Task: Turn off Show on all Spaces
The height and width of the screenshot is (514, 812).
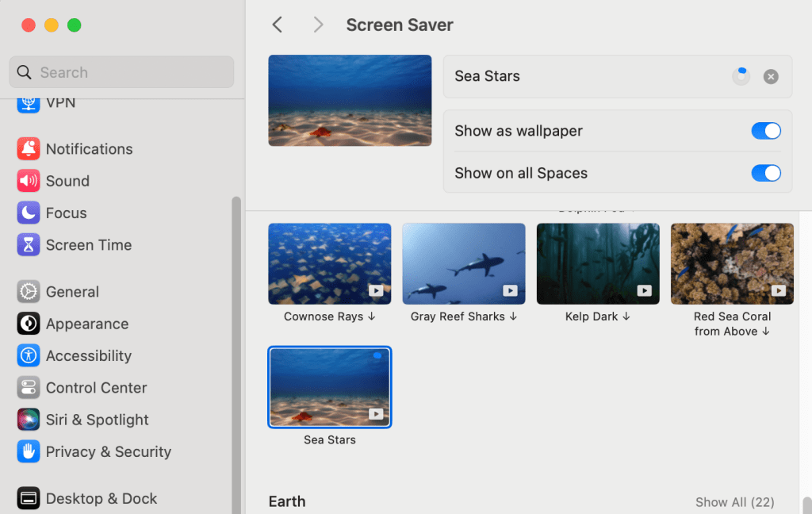Action: coord(766,173)
